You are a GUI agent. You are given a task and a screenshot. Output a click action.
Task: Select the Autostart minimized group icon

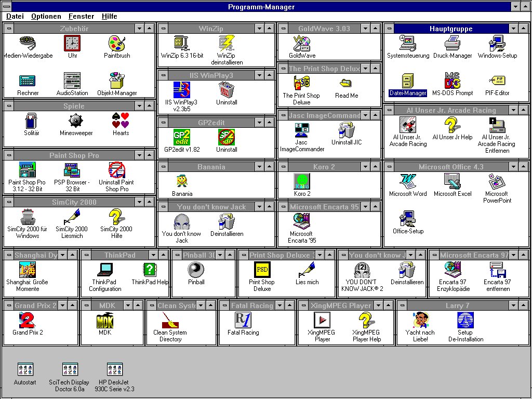click(25, 370)
